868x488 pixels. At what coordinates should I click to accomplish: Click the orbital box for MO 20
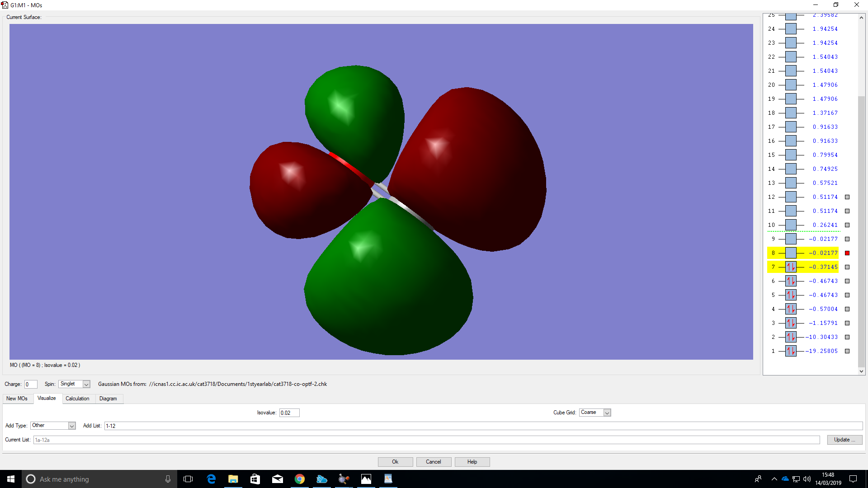[791, 85]
